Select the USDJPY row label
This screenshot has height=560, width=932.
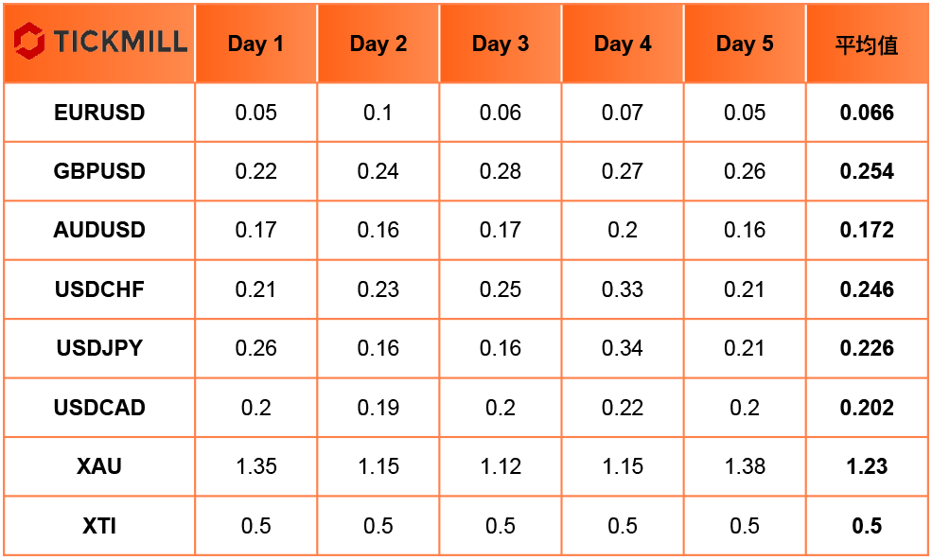(x=99, y=348)
